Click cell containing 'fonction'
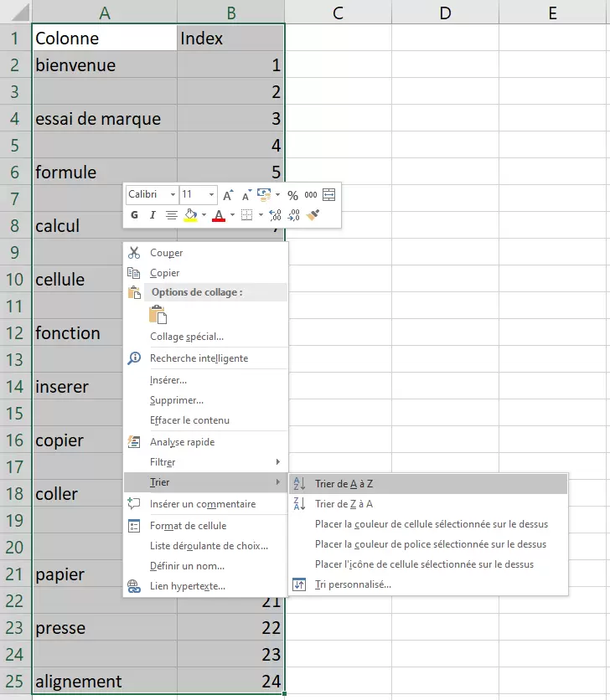 pos(78,332)
